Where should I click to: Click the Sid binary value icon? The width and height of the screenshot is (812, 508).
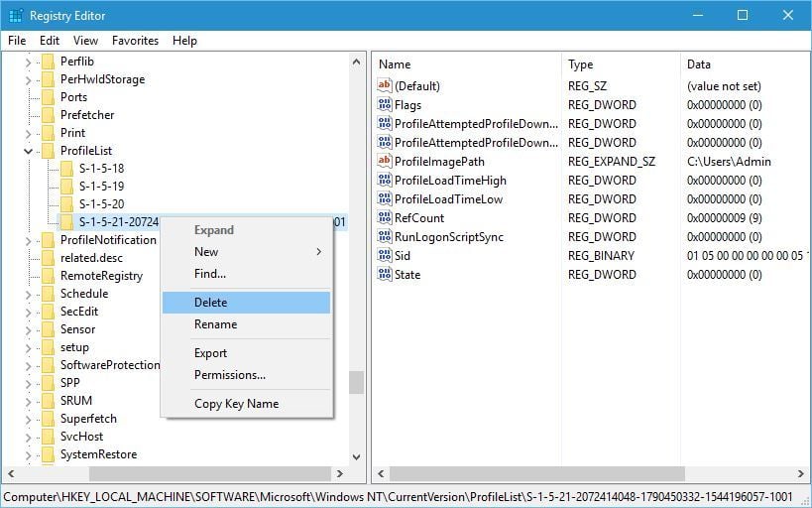385,256
